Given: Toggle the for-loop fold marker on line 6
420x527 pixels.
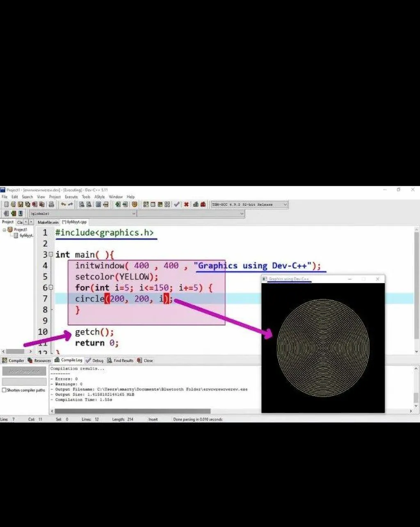Looking at the screenshot, I should click(51, 288).
